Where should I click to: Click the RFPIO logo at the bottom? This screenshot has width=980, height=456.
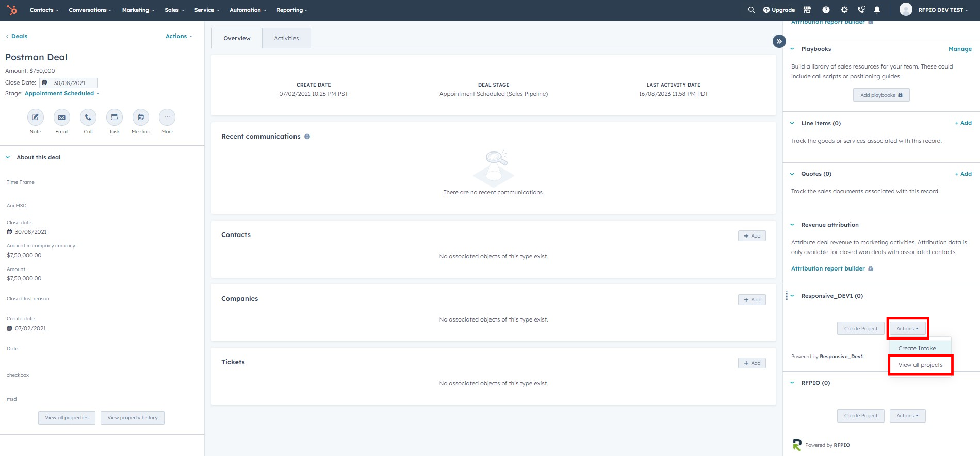(797, 445)
